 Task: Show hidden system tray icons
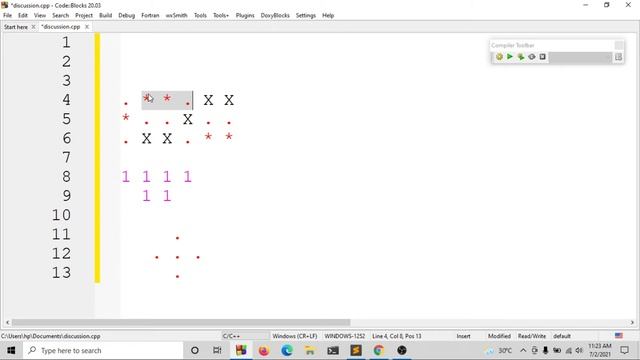click(x=523, y=350)
